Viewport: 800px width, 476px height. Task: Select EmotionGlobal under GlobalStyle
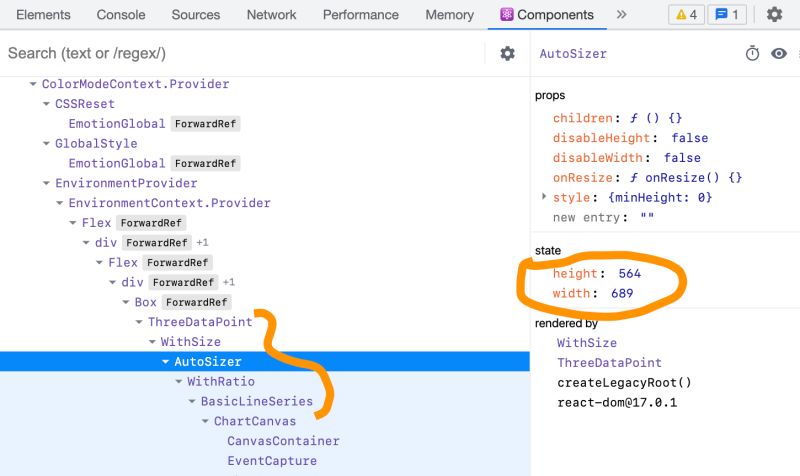coord(117,163)
